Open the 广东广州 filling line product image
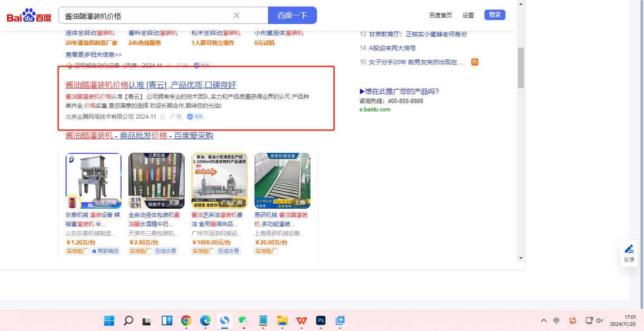Screen dimensions: 644x331 pos(219,181)
